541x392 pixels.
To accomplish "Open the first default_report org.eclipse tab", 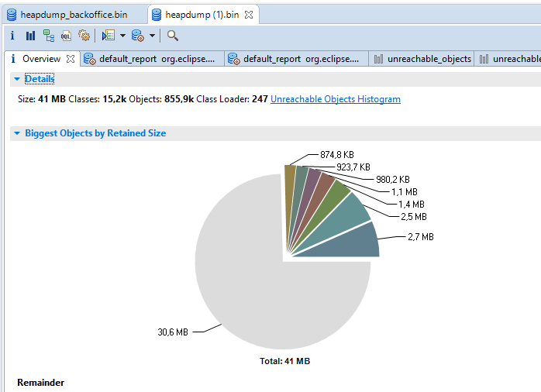I will (x=152, y=60).
